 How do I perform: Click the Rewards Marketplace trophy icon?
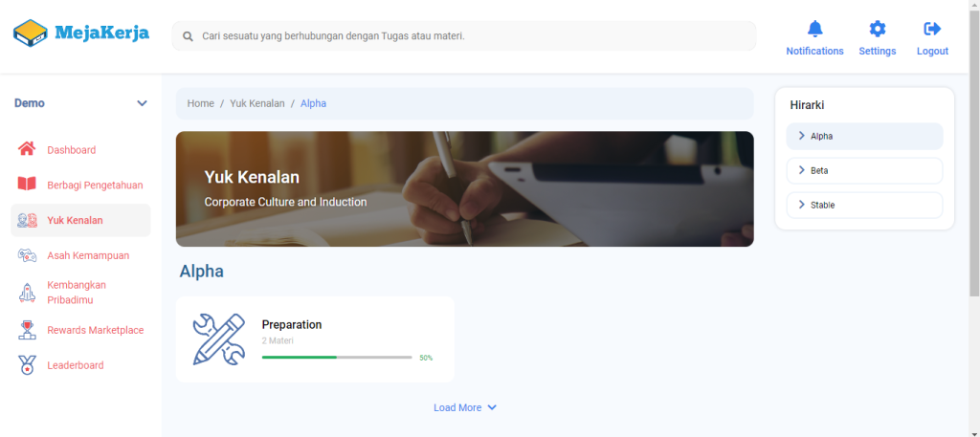tap(27, 330)
